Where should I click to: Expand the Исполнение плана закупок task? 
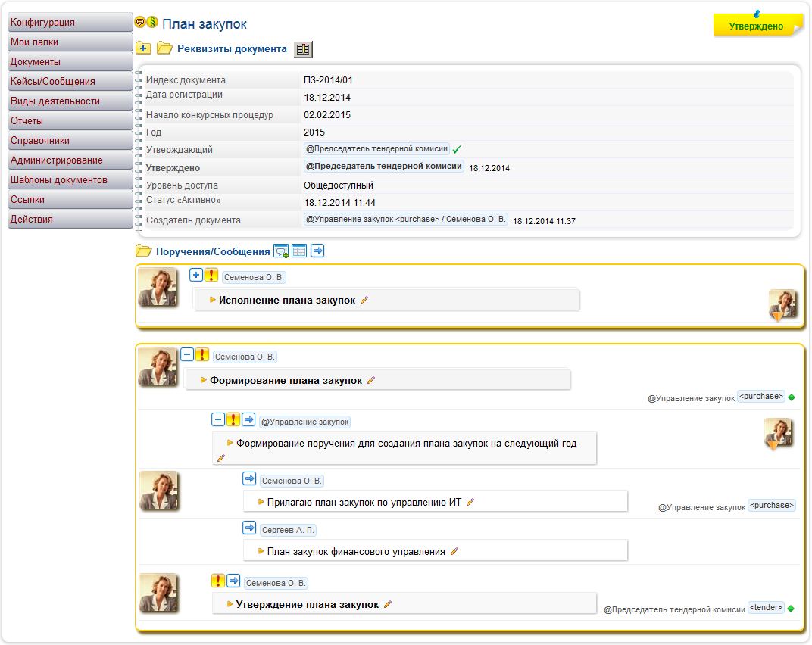(196, 276)
